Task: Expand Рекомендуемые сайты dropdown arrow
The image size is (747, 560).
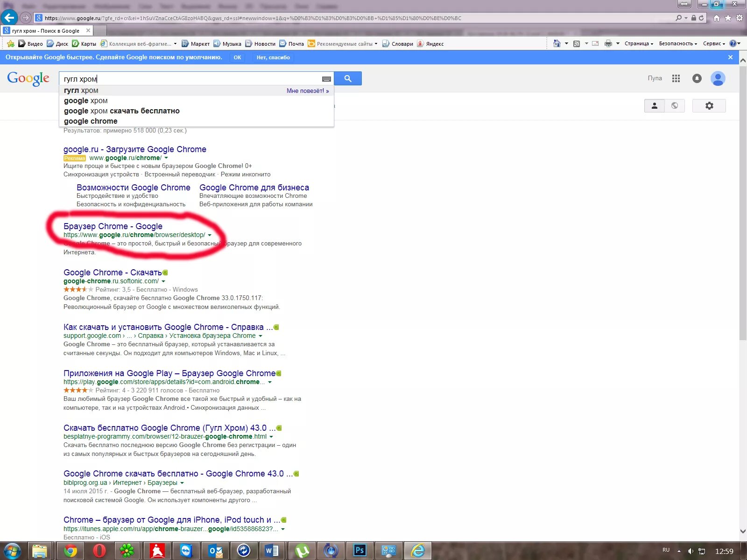Action: 376,44
